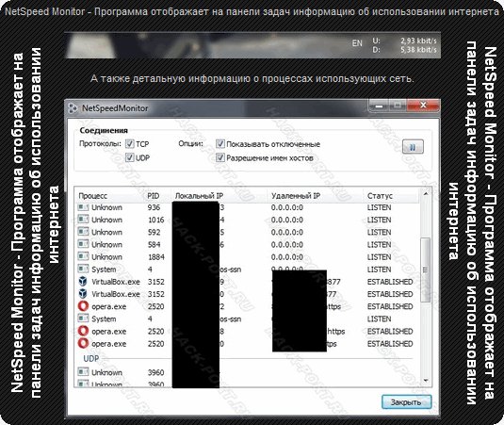The height and width of the screenshot is (425, 504).
Task: Select PID value 584
Action: point(154,245)
